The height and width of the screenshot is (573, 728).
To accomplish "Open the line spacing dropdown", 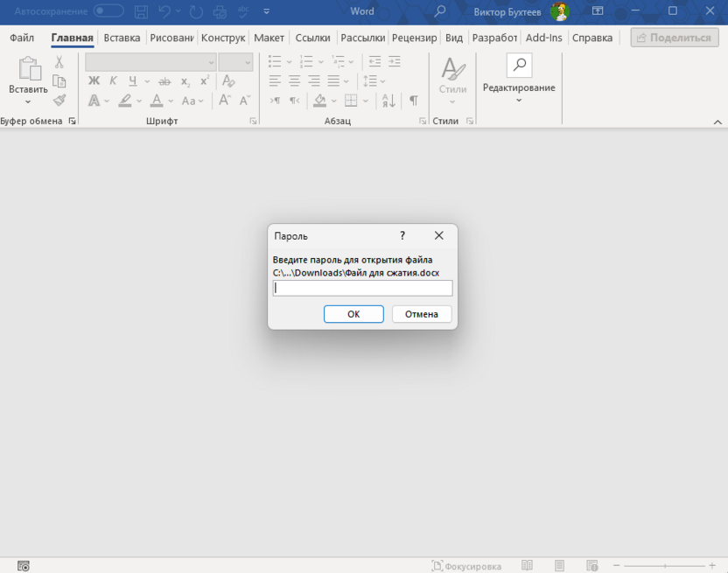I will tap(381, 80).
